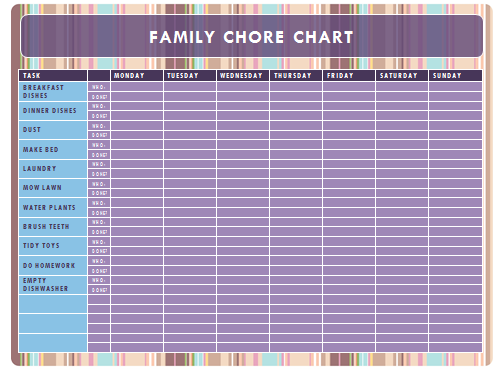Select Sunday's Who cell for Tidy Toys

click(455, 242)
